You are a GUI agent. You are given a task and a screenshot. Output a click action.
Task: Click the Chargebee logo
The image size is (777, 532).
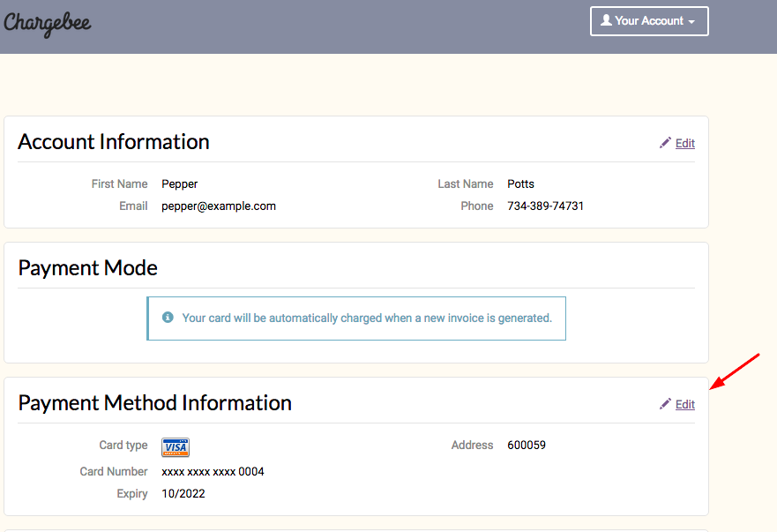48,23
